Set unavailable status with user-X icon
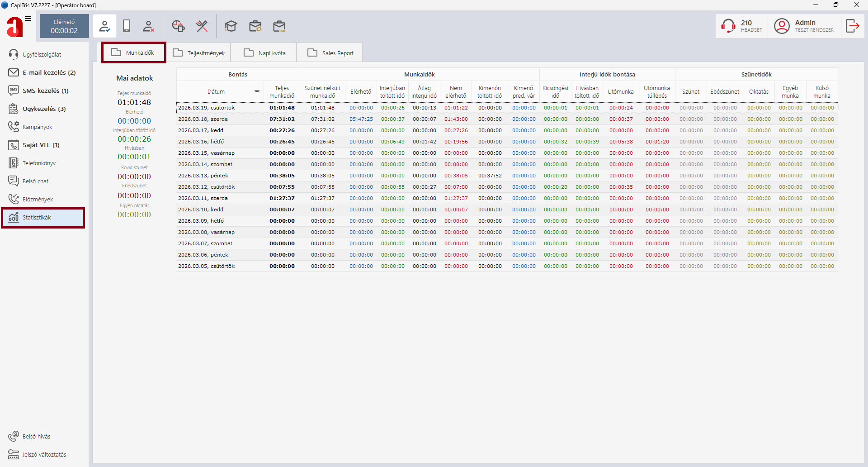 coord(148,26)
